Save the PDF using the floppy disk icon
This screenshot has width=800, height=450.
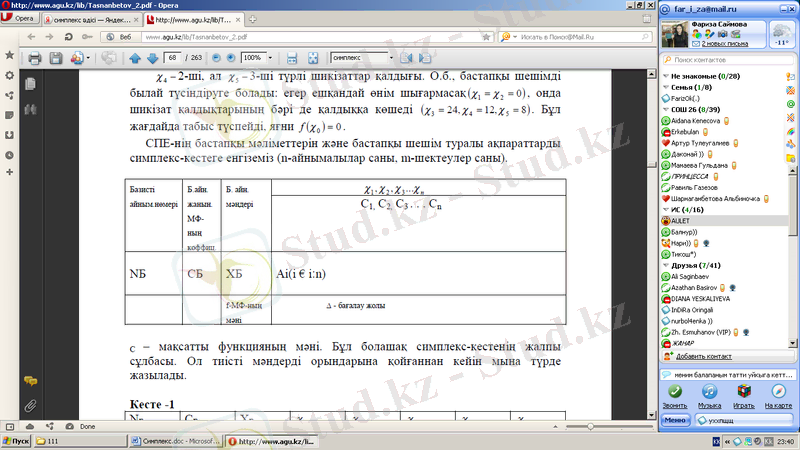coord(56,58)
